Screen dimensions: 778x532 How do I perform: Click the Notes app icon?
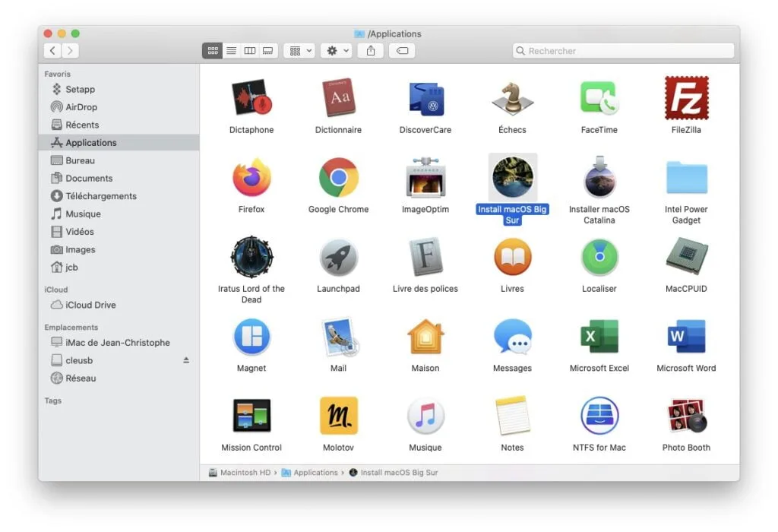[x=513, y=416]
